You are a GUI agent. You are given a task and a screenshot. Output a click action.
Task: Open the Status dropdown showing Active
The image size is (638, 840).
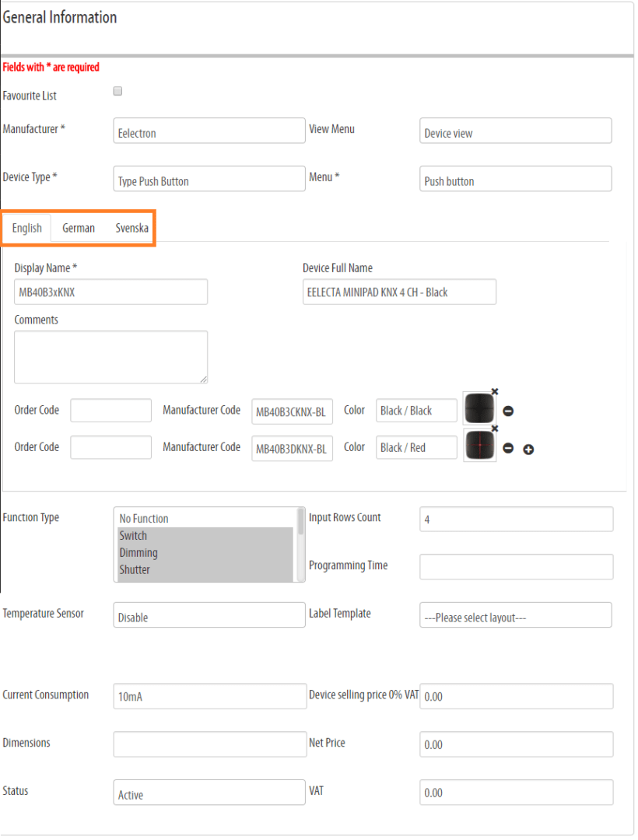pyautogui.click(x=209, y=793)
